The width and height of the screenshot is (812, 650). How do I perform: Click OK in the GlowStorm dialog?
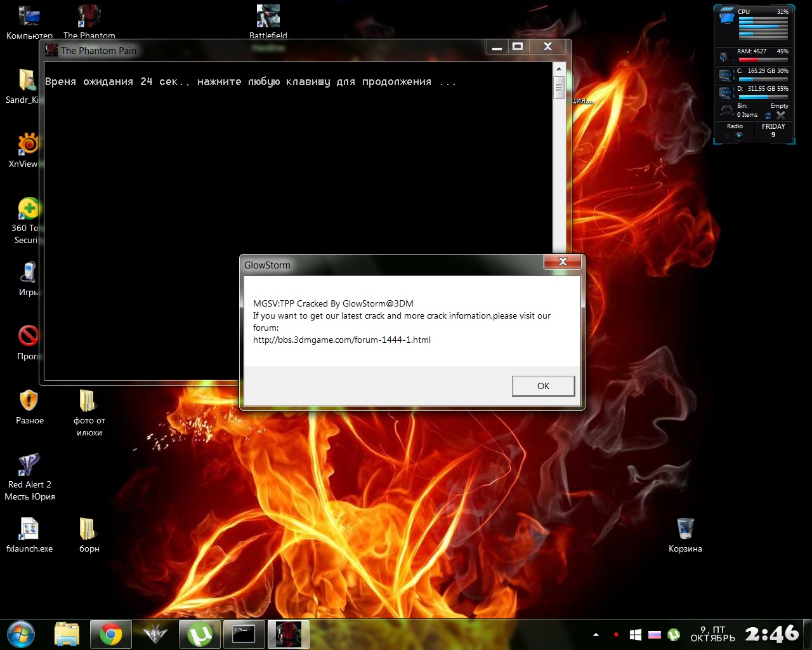(x=543, y=386)
